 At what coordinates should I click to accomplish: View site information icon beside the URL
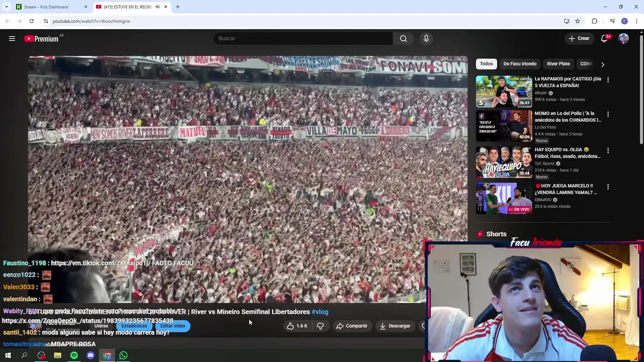(x=46, y=21)
